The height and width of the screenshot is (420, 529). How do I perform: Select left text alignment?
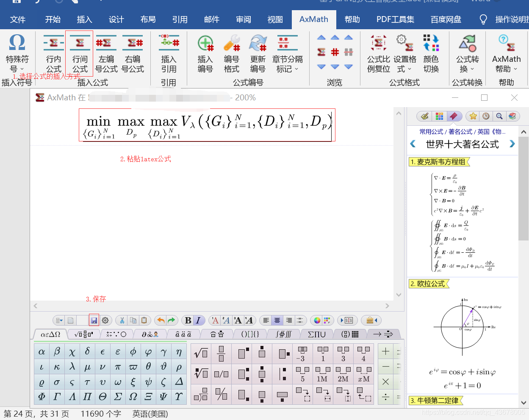[266, 321]
